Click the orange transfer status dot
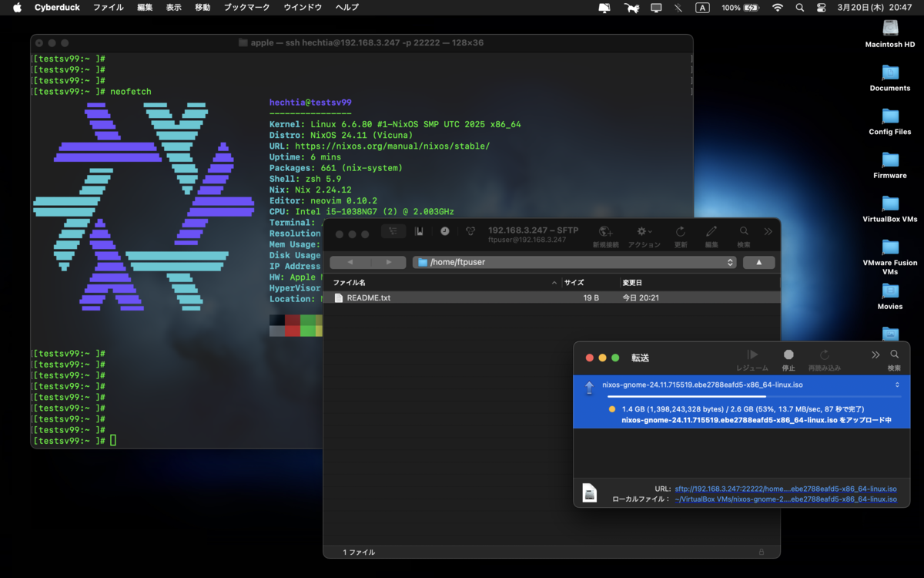Image resolution: width=924 pixels, height=578 pixels. point(611,409)
